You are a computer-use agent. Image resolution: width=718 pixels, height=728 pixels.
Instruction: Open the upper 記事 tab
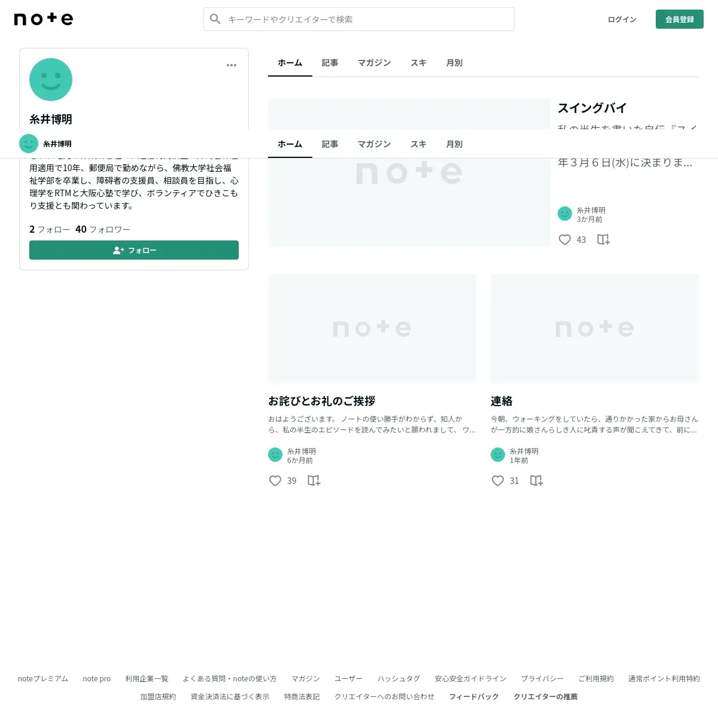[330, 63]
